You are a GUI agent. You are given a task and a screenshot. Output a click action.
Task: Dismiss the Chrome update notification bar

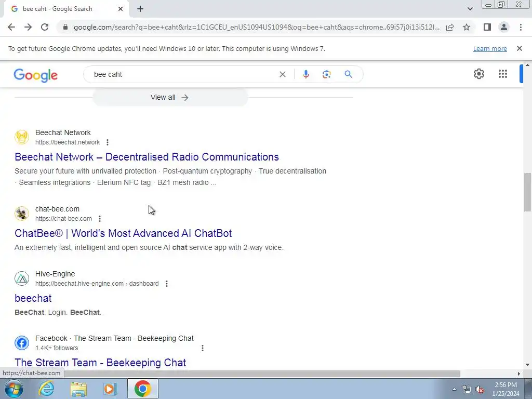pos(519,48)
